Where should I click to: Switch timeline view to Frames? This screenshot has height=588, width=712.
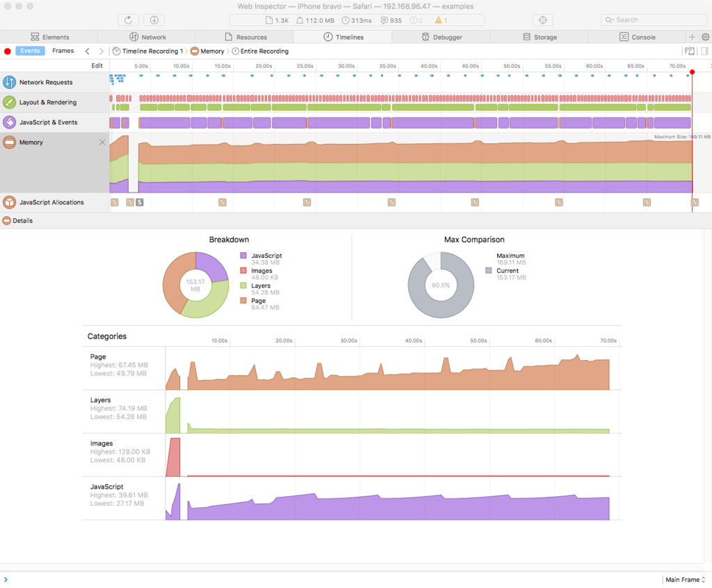[x=63, y=51]
